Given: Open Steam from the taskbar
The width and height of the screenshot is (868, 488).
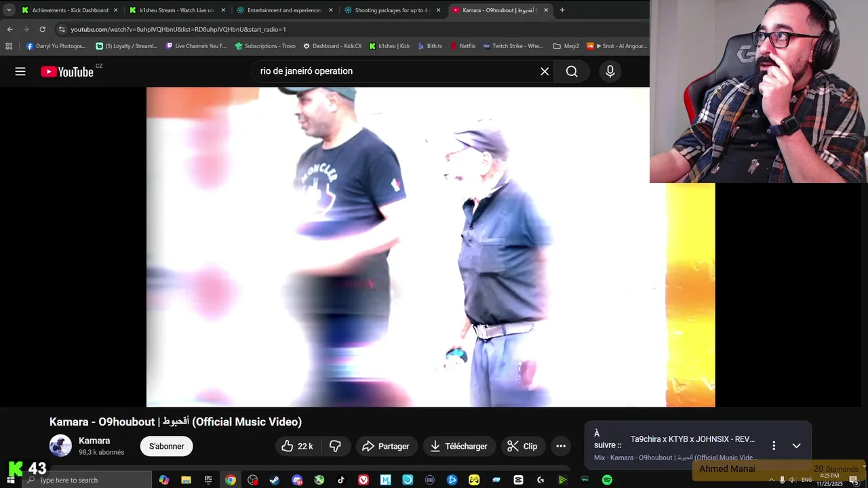Looking at the screenshot, I should point(275,480).
